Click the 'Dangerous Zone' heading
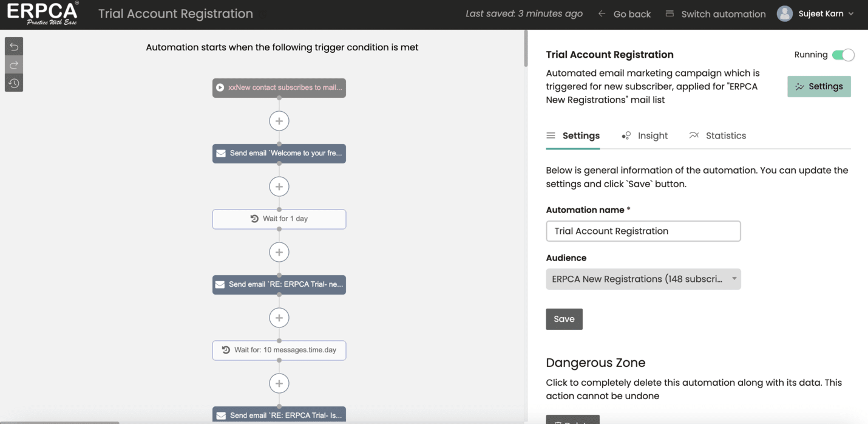Screen dimensions: 868x424 595,363
